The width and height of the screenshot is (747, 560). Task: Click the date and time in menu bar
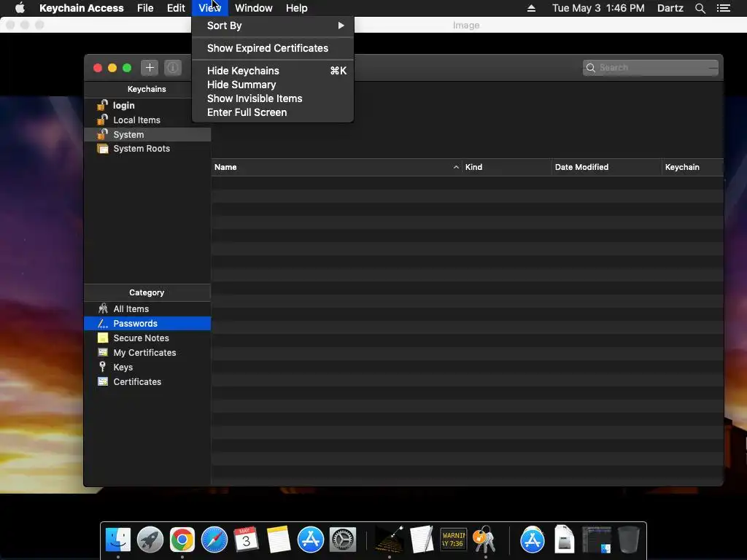coord(598,8)
